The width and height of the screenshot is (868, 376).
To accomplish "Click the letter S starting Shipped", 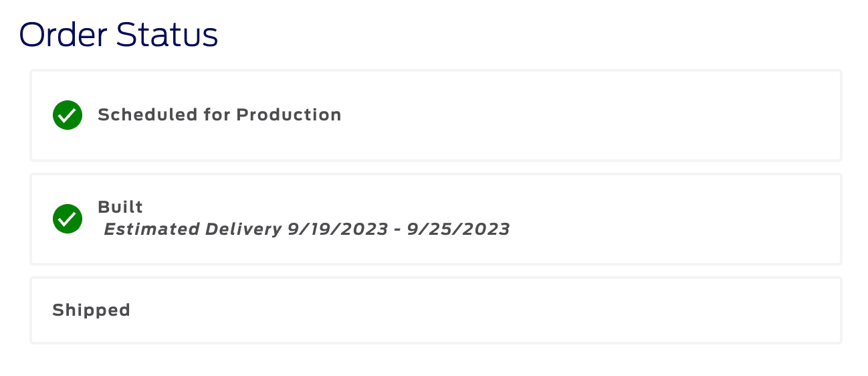I will point(58,310).
